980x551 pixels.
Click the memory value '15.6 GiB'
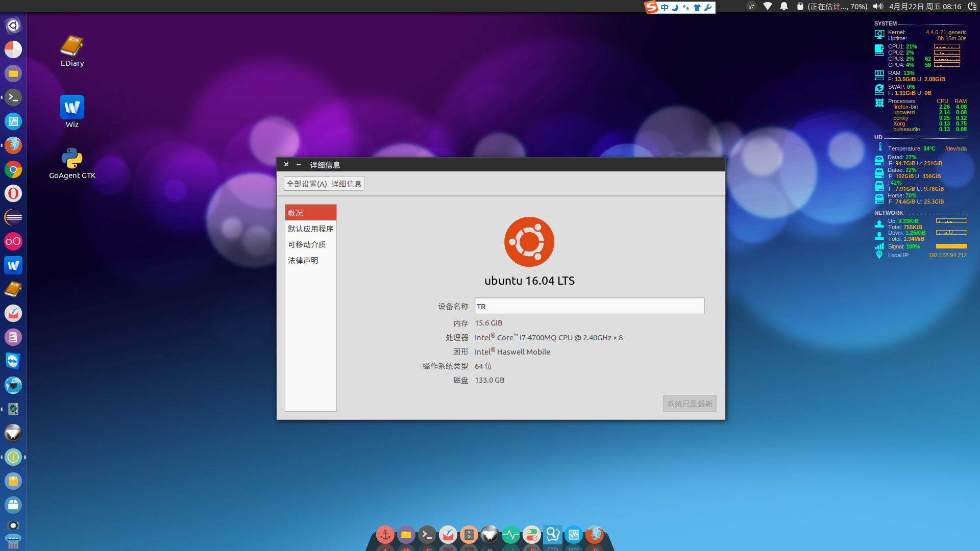(x=488, y=323)
